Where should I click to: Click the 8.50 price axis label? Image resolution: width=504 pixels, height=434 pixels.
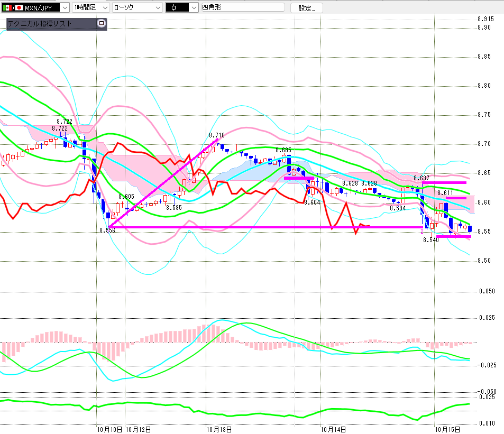[x=484, y=261]
